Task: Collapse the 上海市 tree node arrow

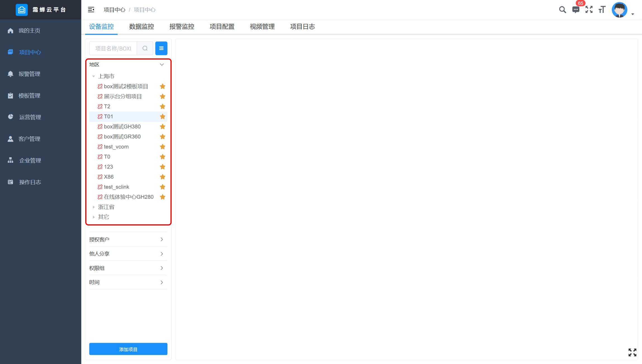Action: click(94, 76)
